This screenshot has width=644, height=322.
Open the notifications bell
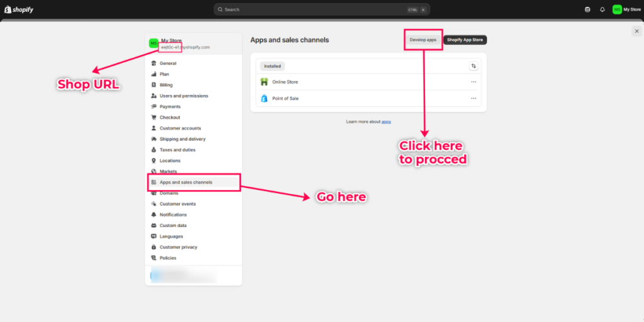[x=602, y=9]
